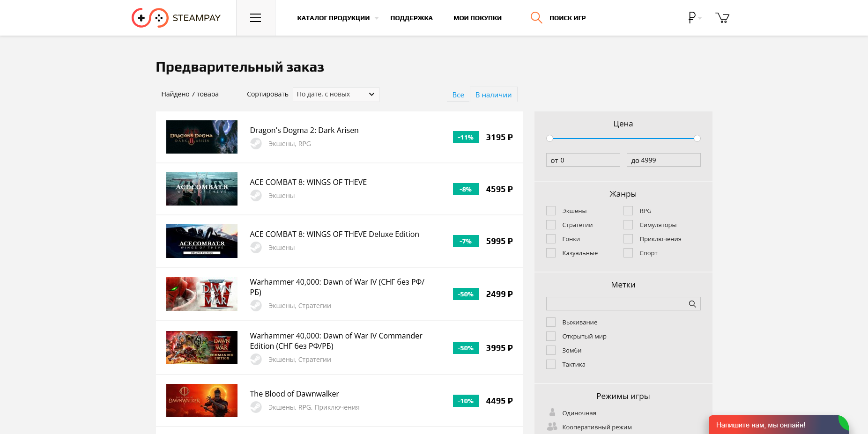Open ACE COMBAT 8 Deluxe Edition thumbnail
This screenshot has width=868, height=434.
(202, 241)
